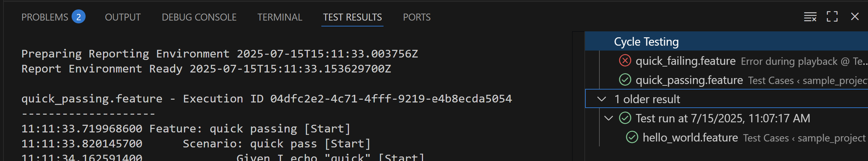The width and height of the screenshot is (868, 161).
Task: Collapse the Test run at 7/15/2025 node
Action: click(x=608, y=118)
